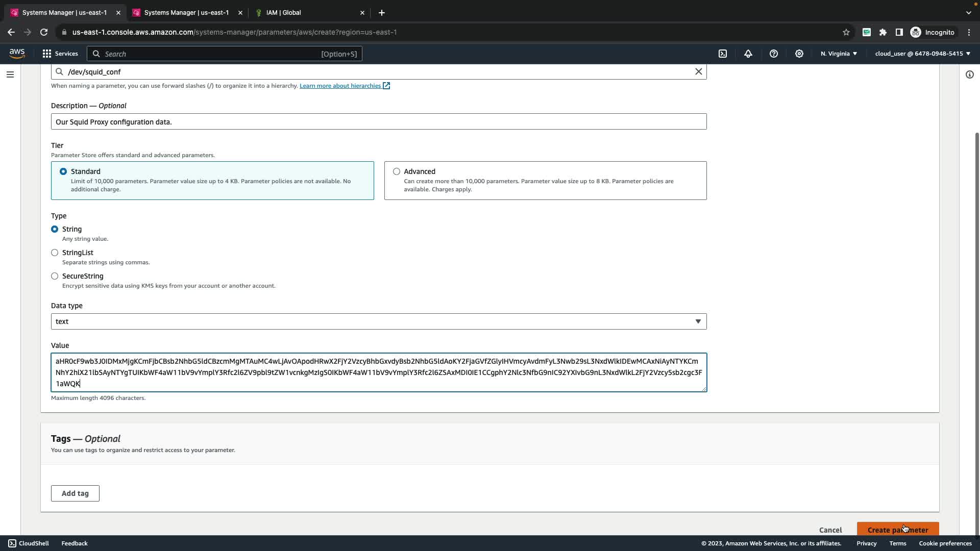Go to the AWS logo home
The height and width of the screenshot is (551, 980).
pos(17,54)
